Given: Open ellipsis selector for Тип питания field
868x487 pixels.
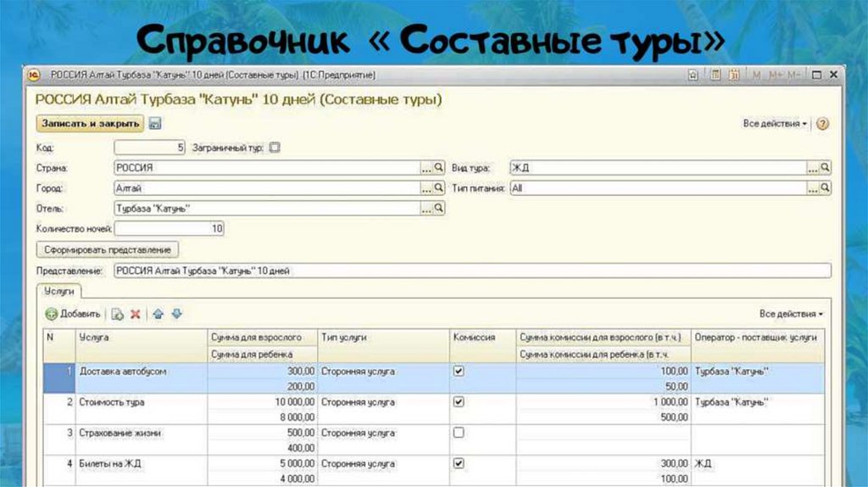Looking at the screenshot, I should (812, 188).
